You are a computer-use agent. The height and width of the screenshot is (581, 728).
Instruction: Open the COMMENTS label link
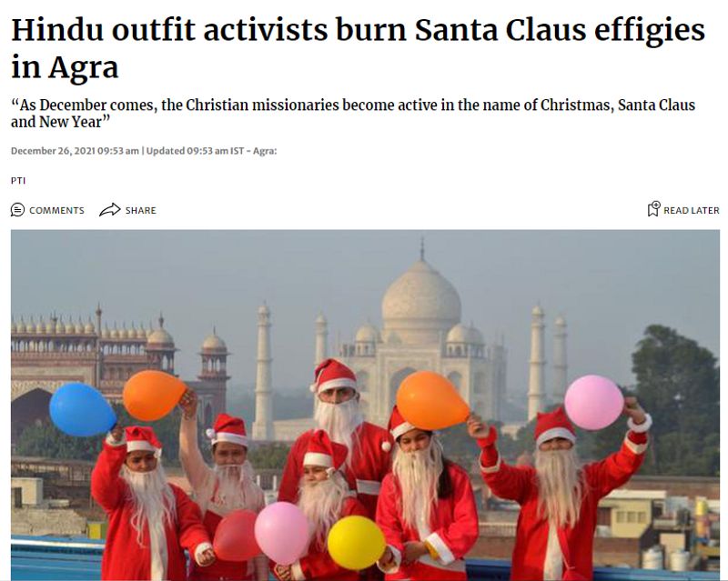tap(56, 210)
